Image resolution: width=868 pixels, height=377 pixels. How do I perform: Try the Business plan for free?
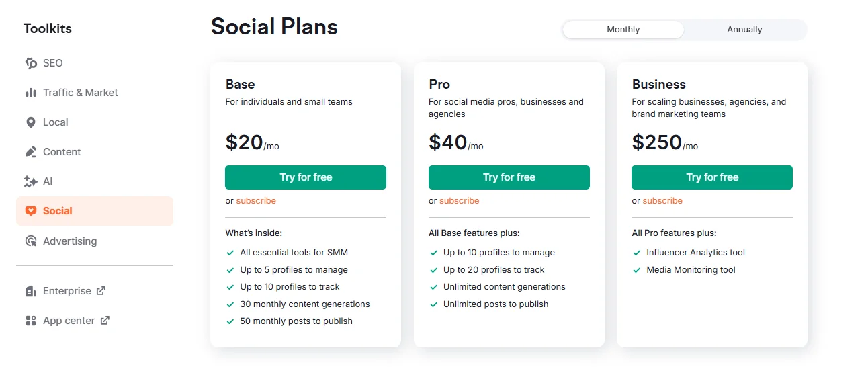pyautogui.click(x=711, y=177)
